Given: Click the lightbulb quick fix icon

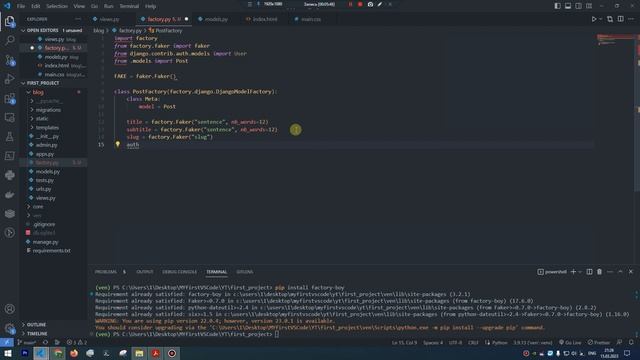Looking at the screenshot, I should [x=118, y=144].
